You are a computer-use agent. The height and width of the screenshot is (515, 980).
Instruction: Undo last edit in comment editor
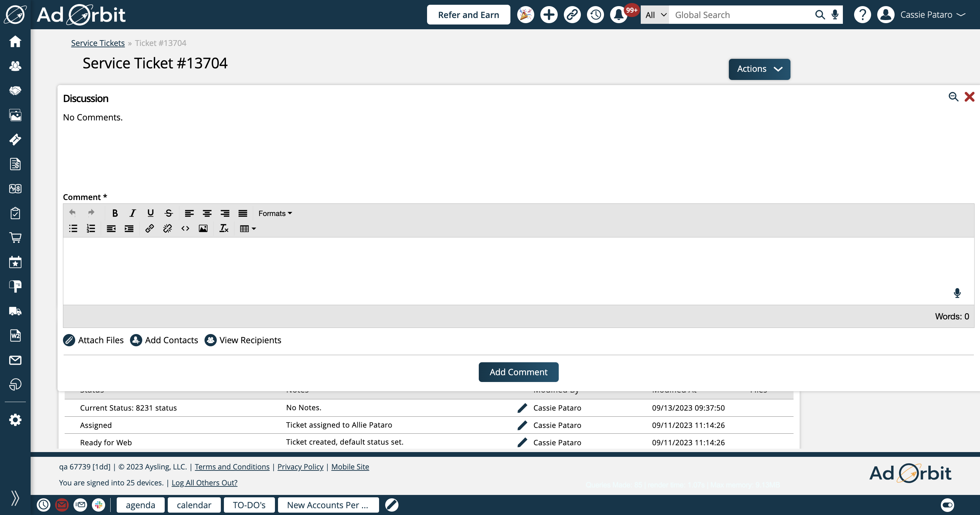pyautogui.click(x=72, y=212)
